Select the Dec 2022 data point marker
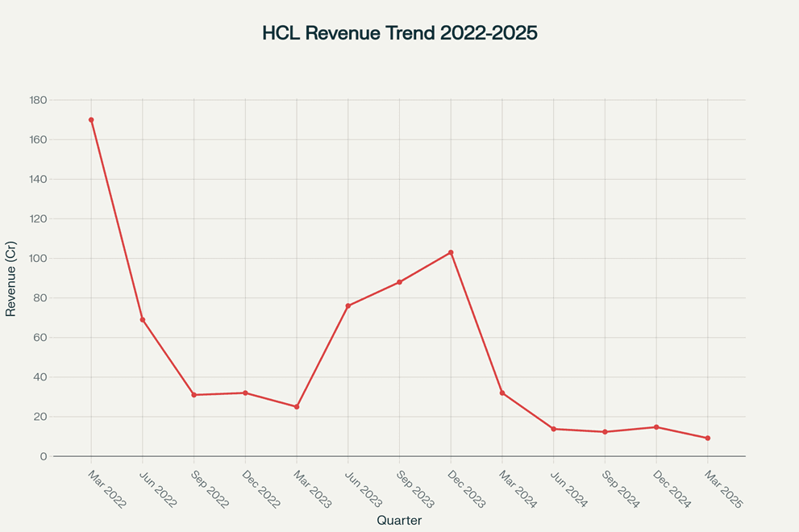The height and width of the screenshot is (532, 799). click(245, 393)
